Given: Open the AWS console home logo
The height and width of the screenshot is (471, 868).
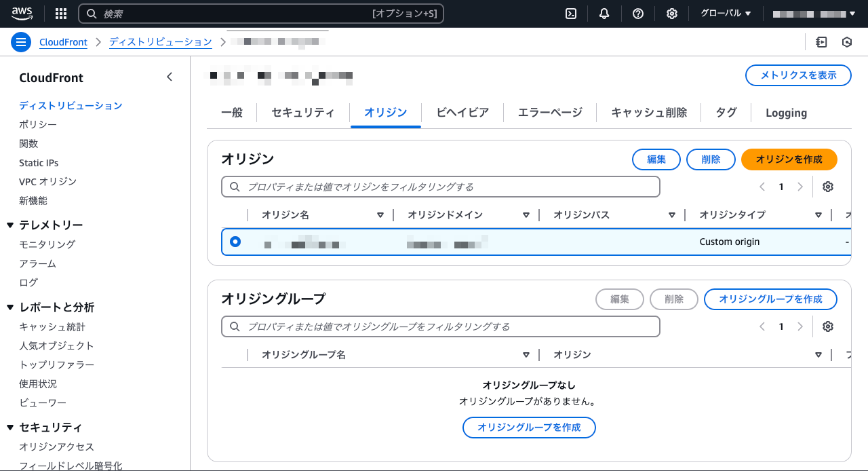Looking at the screenshot, I should 22,13.
